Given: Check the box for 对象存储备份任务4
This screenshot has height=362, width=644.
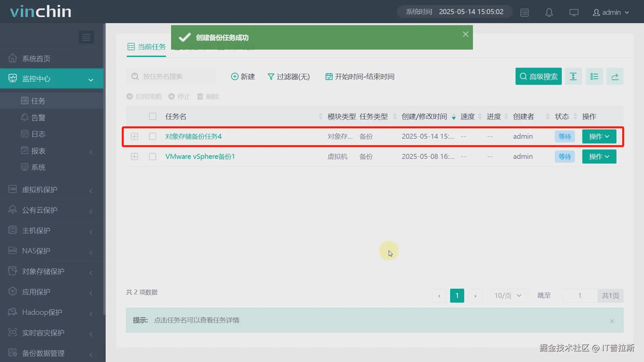Looking at the screenshot, I should [x=153, y=136].
